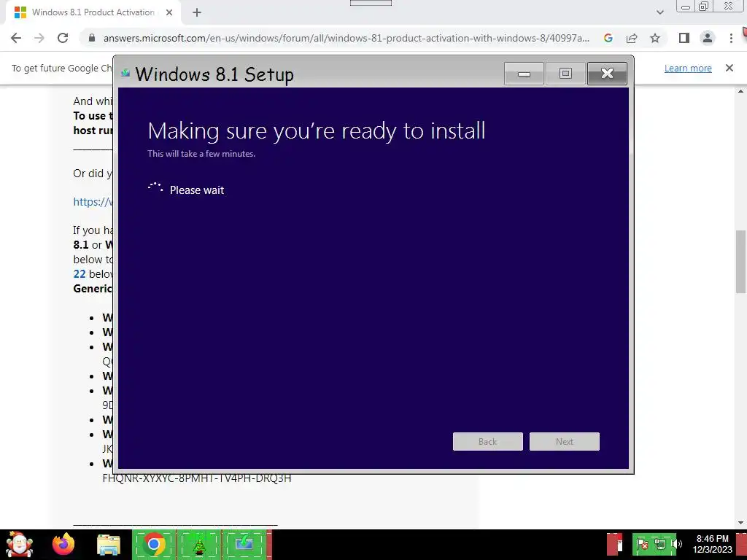Click the Setup window title icon

tap(125, 73)
